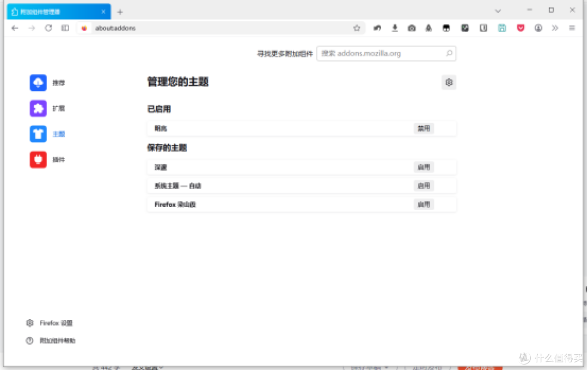
Task: Go back with the back arrow
Action: tap(15, 28)
